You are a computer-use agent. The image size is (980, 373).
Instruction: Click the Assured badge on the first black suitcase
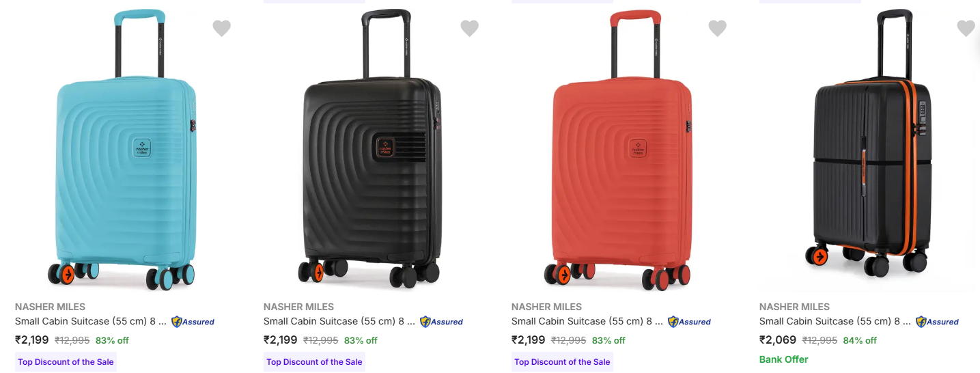[x=441, y=322]
